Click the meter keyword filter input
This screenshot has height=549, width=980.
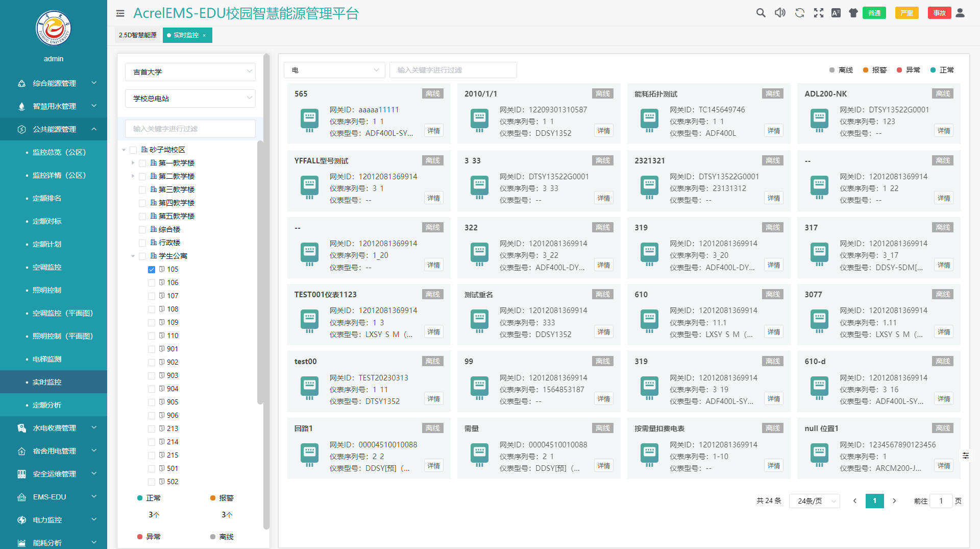coord(453,70)
